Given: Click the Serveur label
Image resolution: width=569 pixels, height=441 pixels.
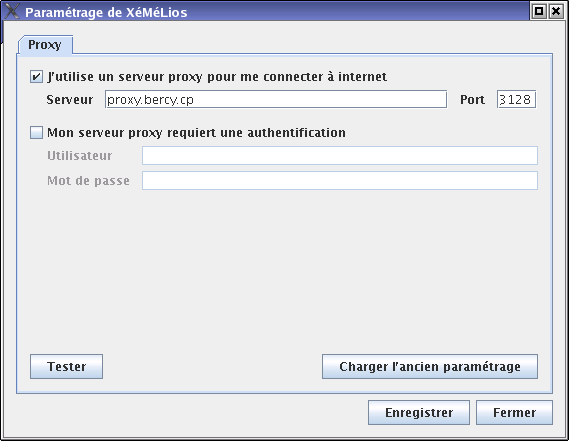Looking at the screenshot, I should click(x=70, y=99).
